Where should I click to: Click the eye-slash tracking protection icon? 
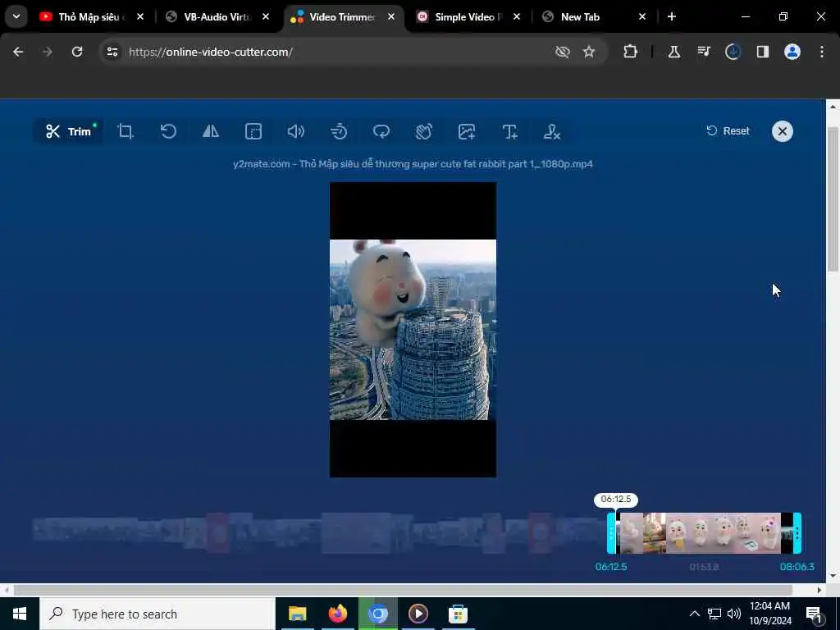point(563,52)
